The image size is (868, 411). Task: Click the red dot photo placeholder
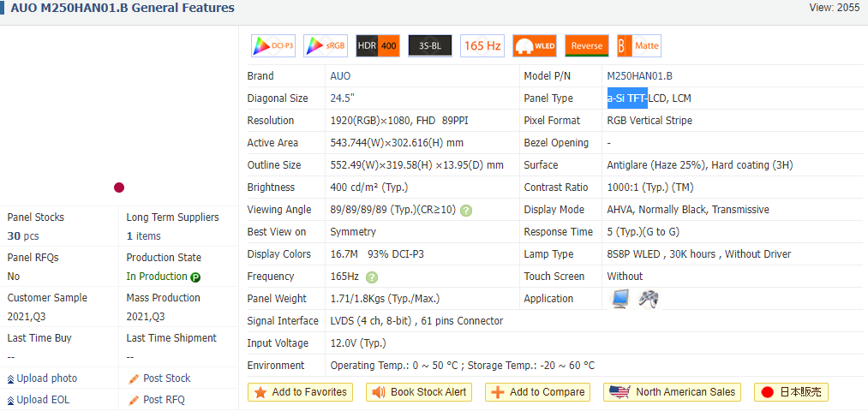click(x=119, y=188)
